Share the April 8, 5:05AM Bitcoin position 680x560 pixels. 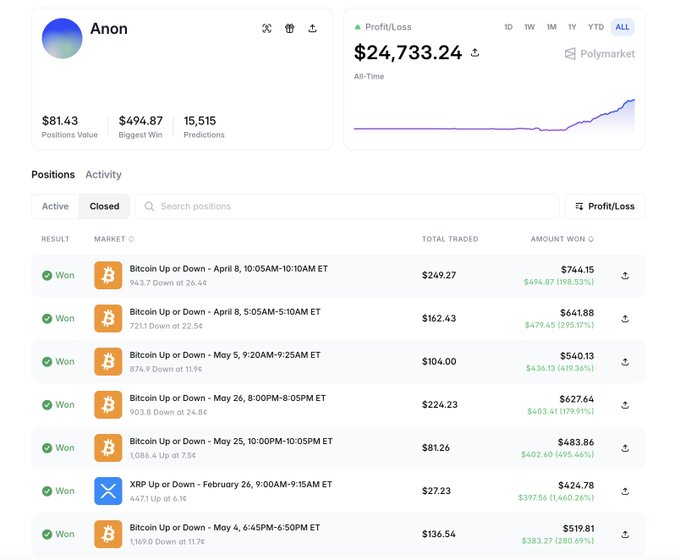click(x=625, y=318)
